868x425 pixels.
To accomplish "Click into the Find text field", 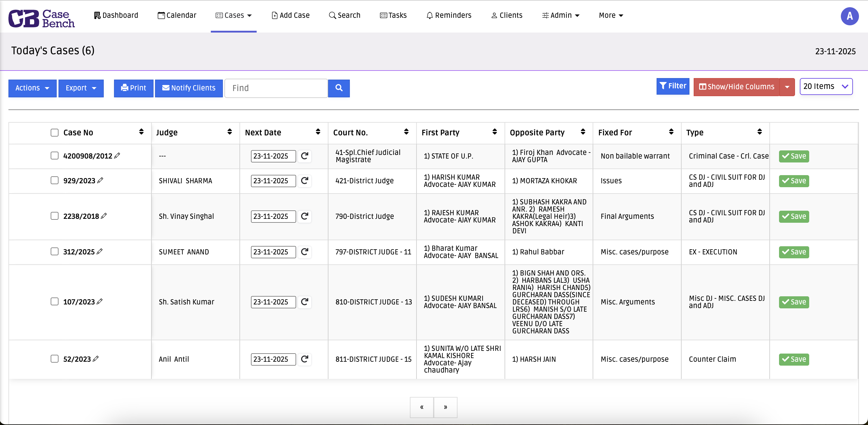I will [x=276, y=88].
